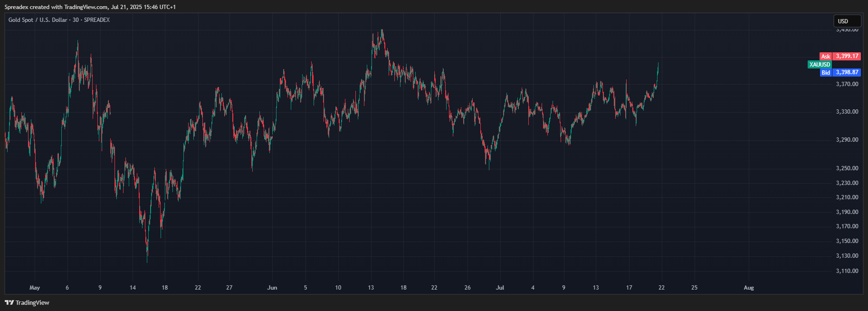868x311 pixels.
Task: Click the 10 date label on the time axis
Action: click(x=338, y=288)
